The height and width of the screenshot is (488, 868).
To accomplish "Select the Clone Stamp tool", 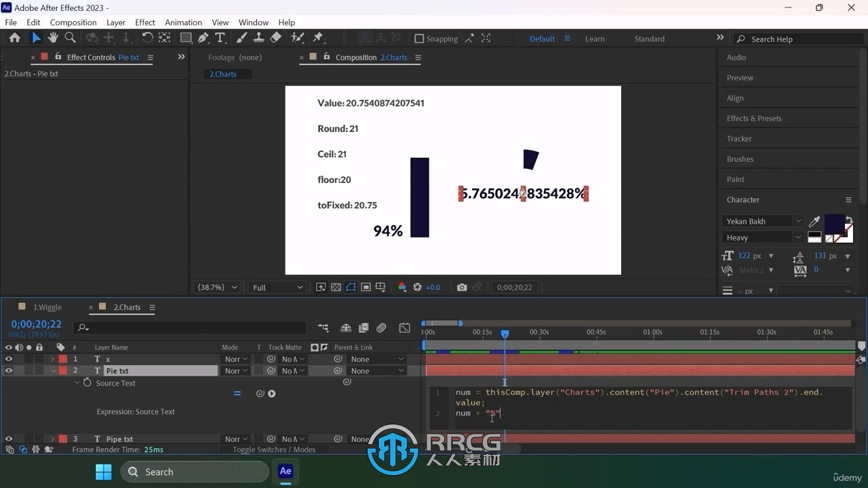I will click(x=258, y=38).
